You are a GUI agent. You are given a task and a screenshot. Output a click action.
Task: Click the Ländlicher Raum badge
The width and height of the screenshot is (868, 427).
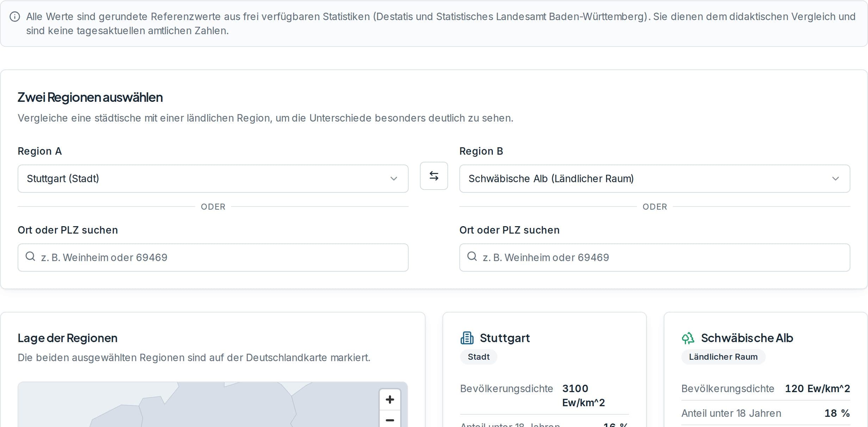coord(723,357)
